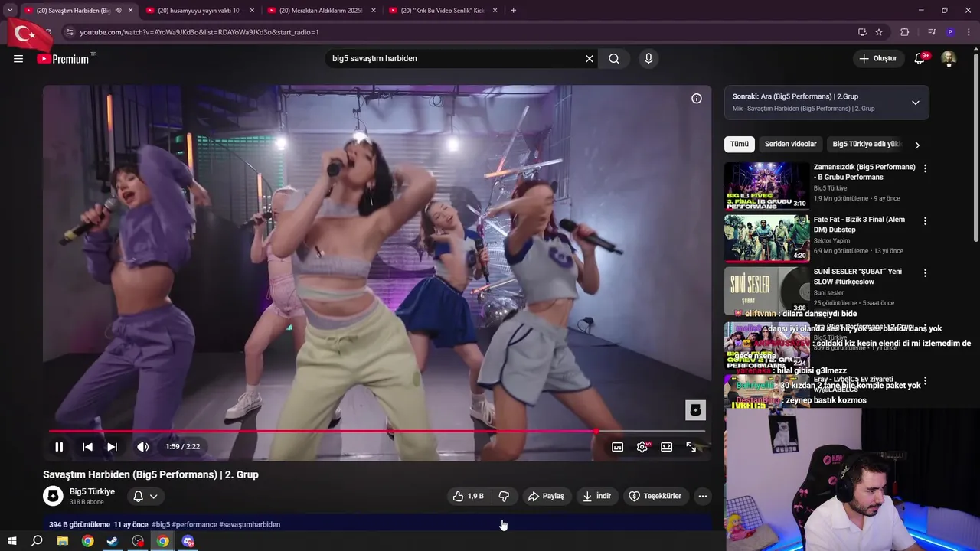Show the video info card icon
The image size is (980, 551).
(x=697, y=99)
